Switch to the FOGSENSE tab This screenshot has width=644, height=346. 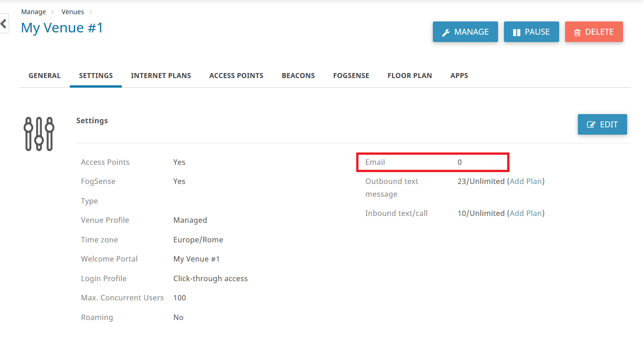351,75
